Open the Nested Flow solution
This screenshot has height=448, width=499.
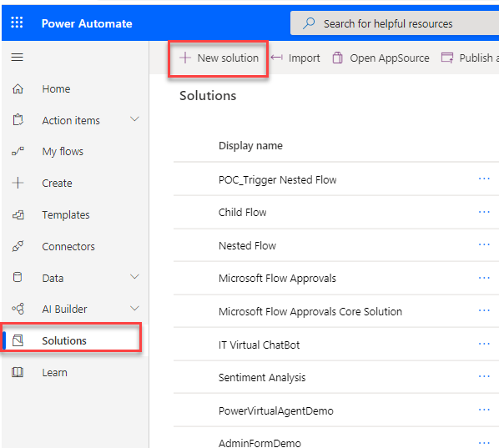point(247,245)
